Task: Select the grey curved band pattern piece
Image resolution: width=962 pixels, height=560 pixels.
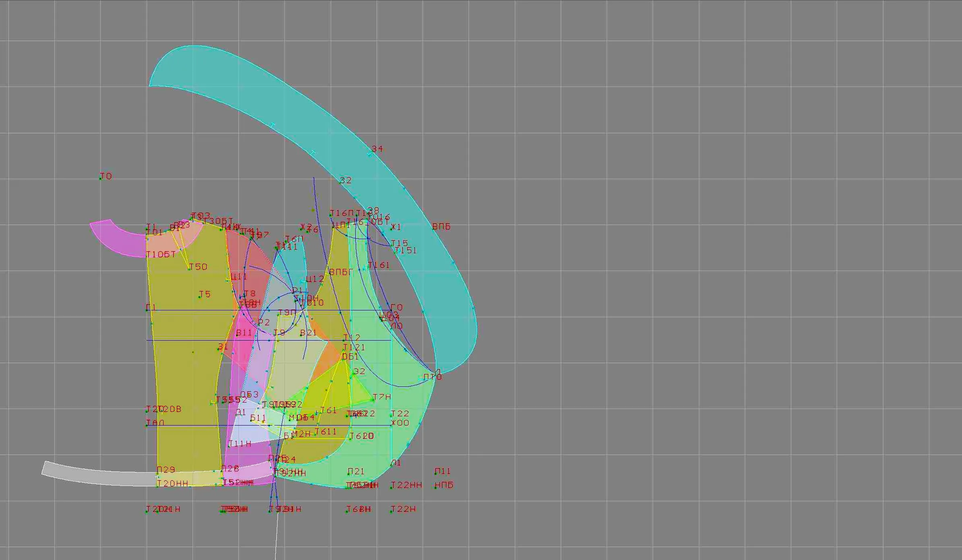Action: click(x=101, y=476)
